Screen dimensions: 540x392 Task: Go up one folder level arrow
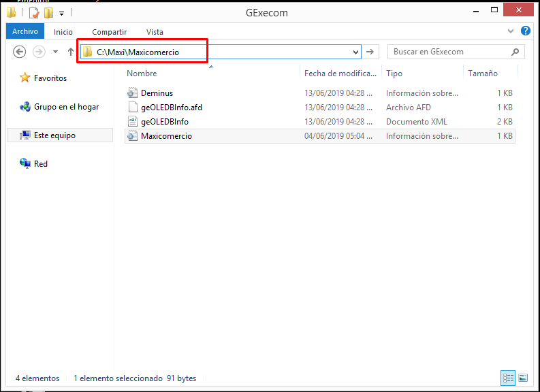71,52
